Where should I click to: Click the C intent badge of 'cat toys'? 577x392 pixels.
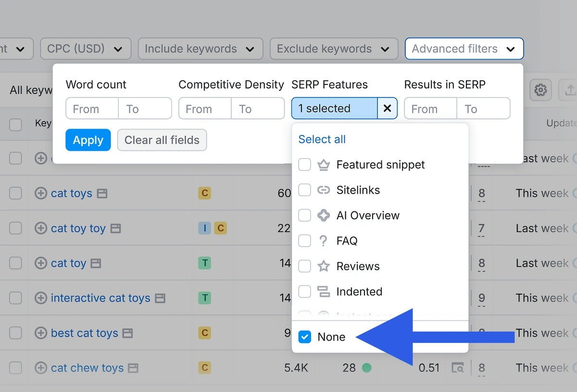tap(205, 193)
